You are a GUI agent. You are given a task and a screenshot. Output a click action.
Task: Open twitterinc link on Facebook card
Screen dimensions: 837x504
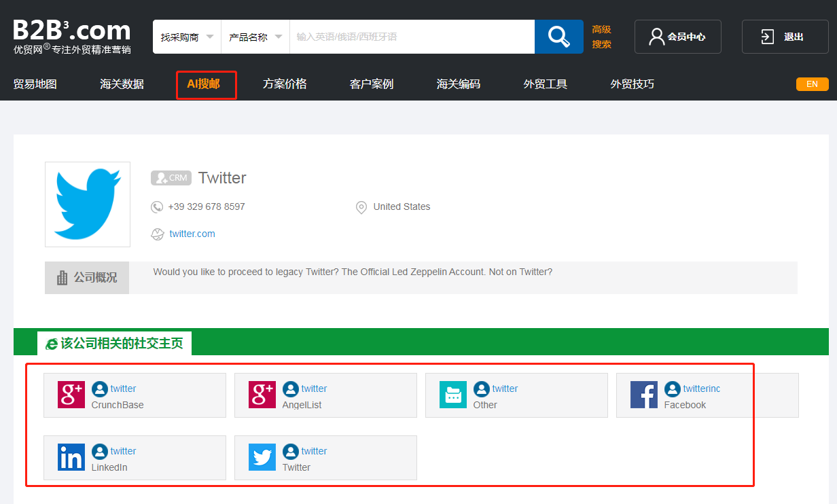pyautogui.click(x=702, y=389)
